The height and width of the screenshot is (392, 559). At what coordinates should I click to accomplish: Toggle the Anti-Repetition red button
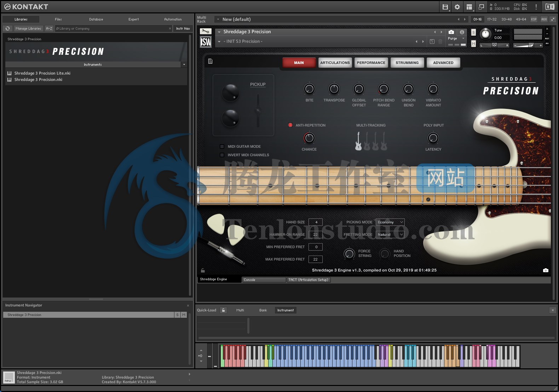pyautogui.click(x=290, y=125)
